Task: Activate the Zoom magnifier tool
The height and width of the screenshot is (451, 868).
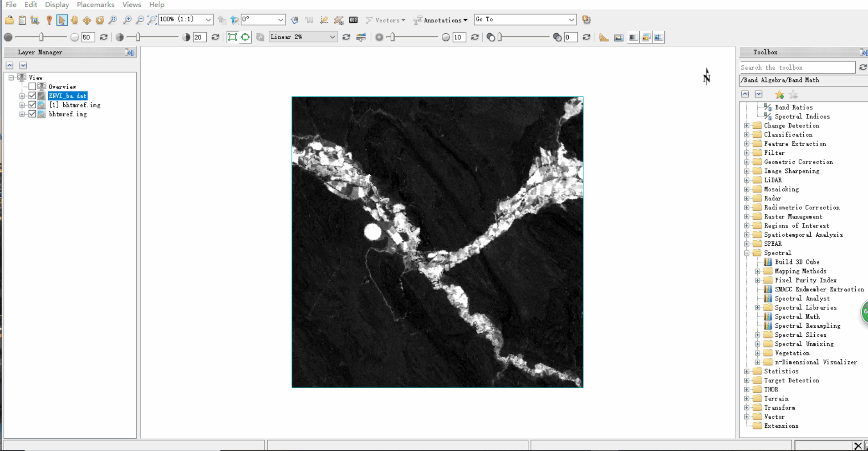Action: coord(112,20)
